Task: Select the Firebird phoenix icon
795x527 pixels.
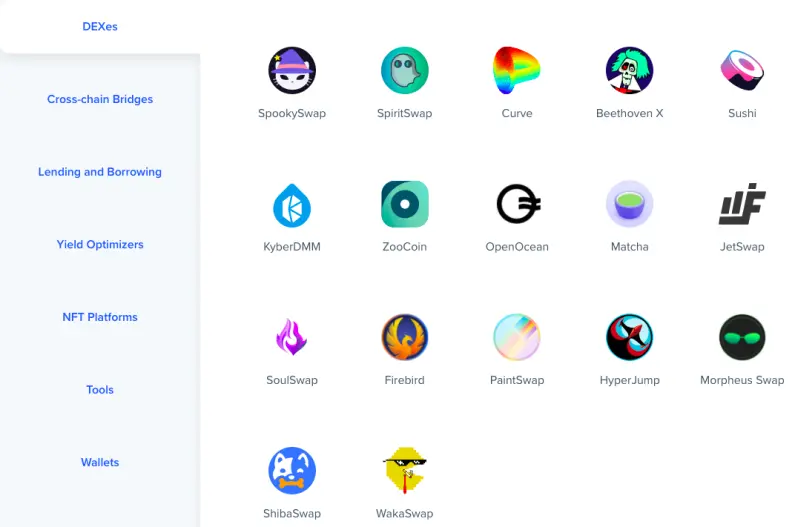Action: click(405, 337)
